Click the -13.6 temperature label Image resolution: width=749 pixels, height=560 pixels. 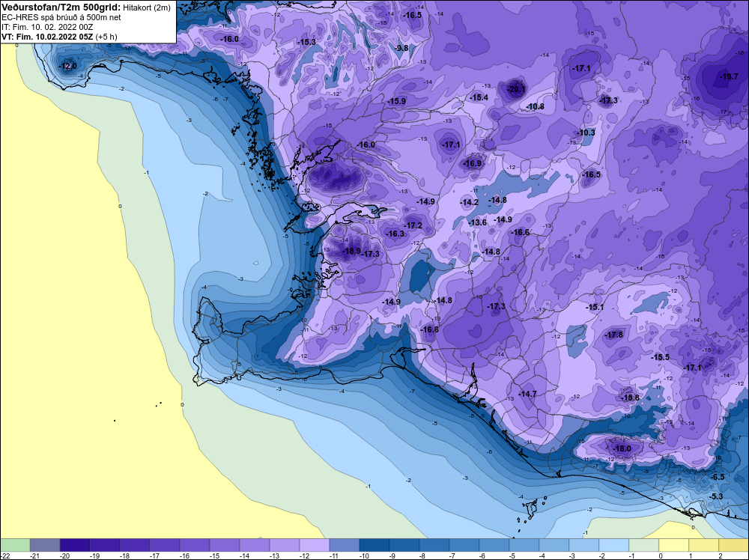point(477,222)
